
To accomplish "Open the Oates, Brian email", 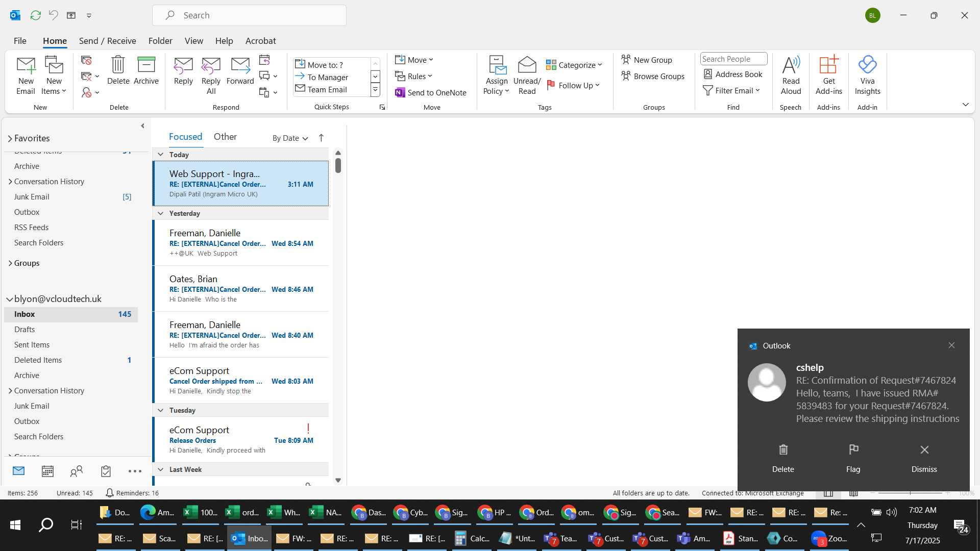I will click(241, 289).
